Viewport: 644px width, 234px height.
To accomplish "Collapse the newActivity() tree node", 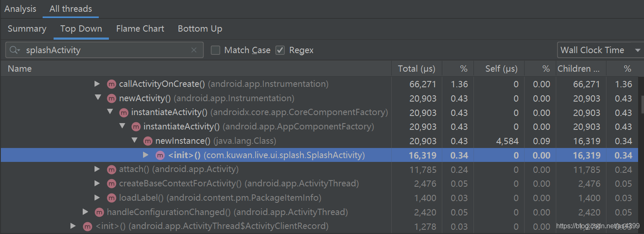I will pyautogui.click(x=98, y=97).
